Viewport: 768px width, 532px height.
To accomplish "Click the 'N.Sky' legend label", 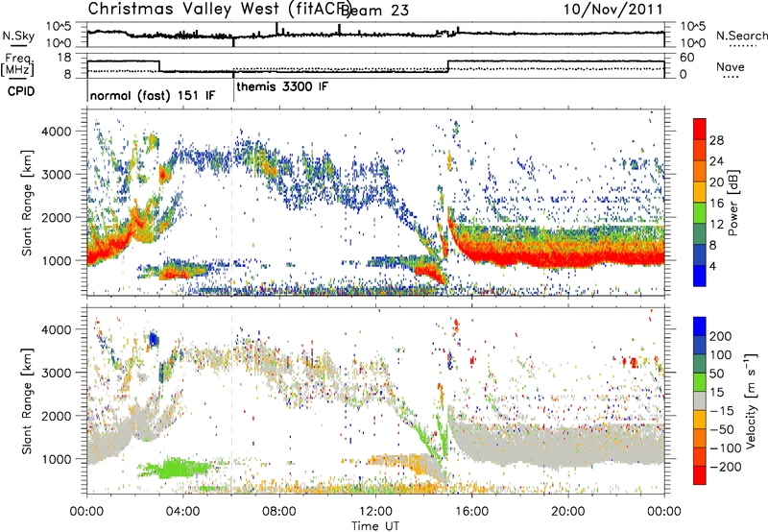I will pos(18,36).
